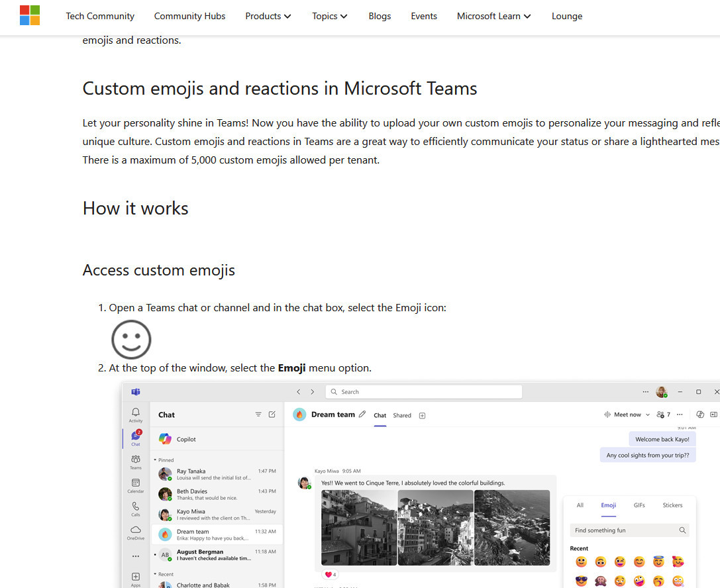The image size is (720, 588).
Task: Go to Community Hubs link
Action: [189, 16]
